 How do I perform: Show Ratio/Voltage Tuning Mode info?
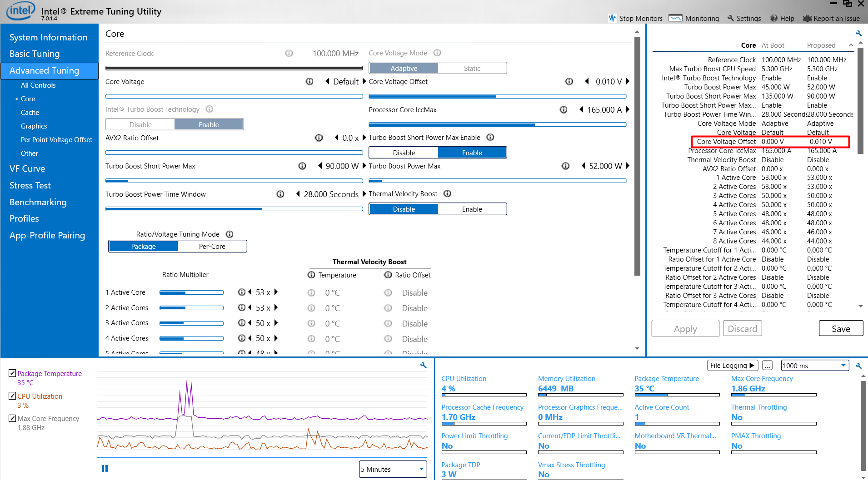click(229, 234)
